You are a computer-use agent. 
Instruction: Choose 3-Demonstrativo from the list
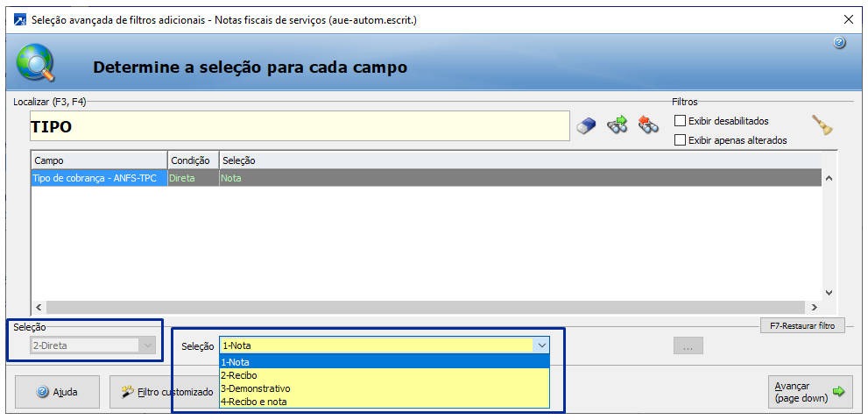pos(385,388)
